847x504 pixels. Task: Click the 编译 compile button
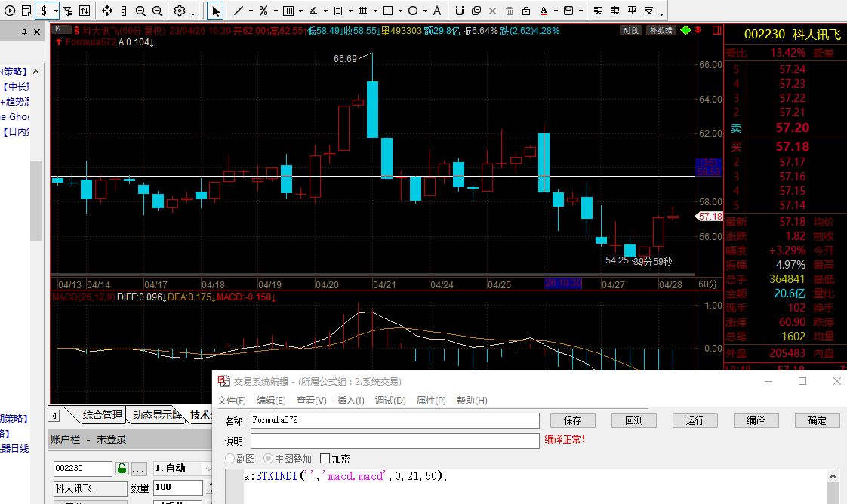[756, 420]
